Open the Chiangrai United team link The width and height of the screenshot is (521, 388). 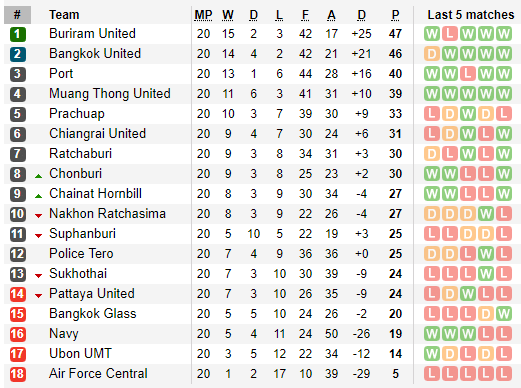[x=97, y=134]
